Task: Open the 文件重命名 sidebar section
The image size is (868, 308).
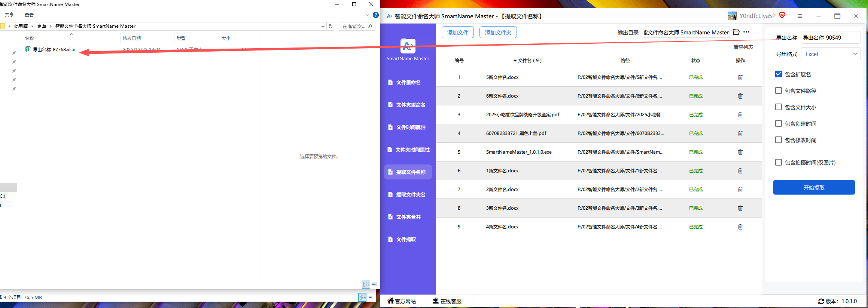Action: pyautogui.click(x=408, y=82)
